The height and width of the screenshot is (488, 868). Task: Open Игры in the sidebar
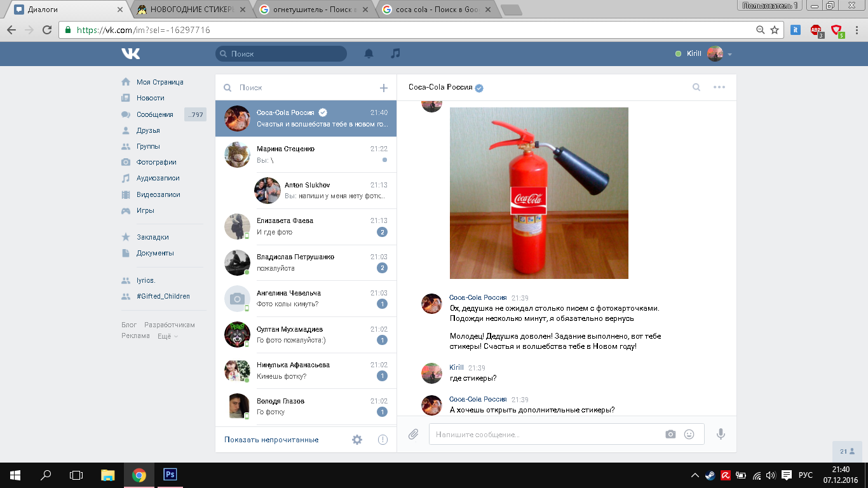tap(146, 210)
